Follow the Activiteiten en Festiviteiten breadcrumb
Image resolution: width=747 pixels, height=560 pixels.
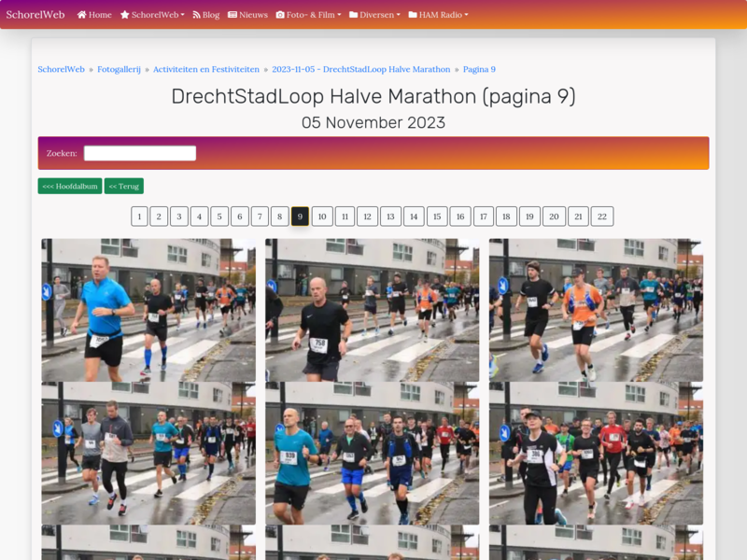[x=206, y=69]
